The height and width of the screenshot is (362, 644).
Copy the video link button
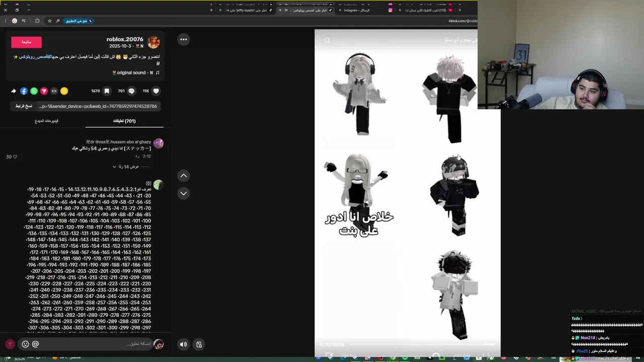click(24, 106)
